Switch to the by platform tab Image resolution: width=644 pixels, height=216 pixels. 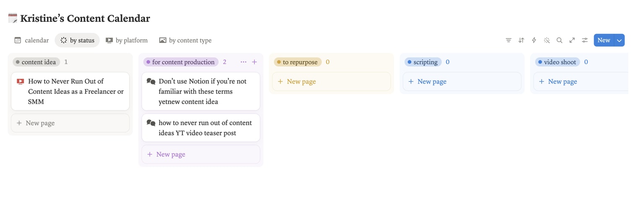[127, 40]
